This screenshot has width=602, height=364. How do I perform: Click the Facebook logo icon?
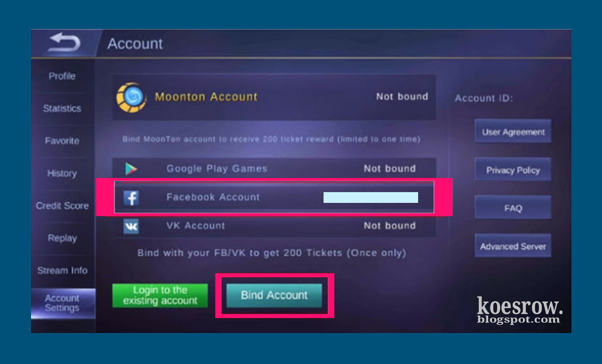coord(131,198)
